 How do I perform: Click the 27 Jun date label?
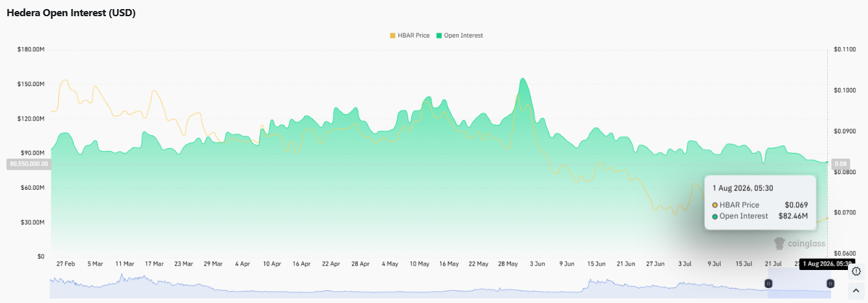tap(655, 264)
